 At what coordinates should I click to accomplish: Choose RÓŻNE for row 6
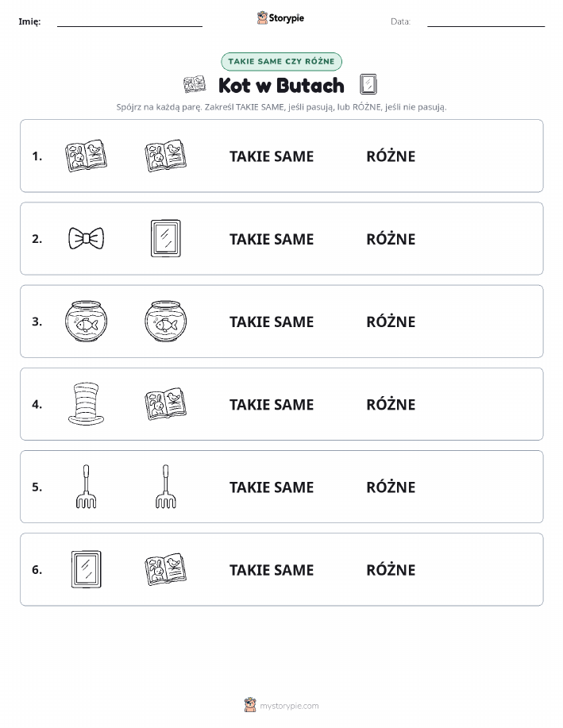[391, 569]
